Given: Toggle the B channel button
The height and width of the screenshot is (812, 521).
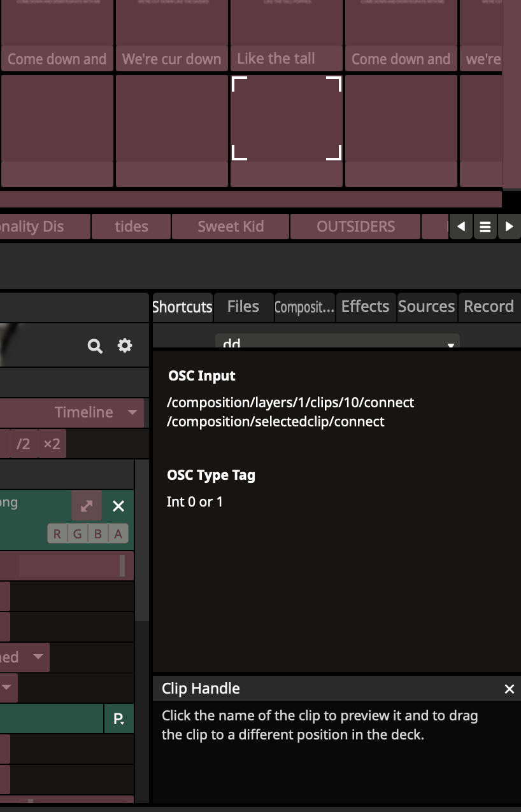Looking at the screenshot, I should 98,534.
